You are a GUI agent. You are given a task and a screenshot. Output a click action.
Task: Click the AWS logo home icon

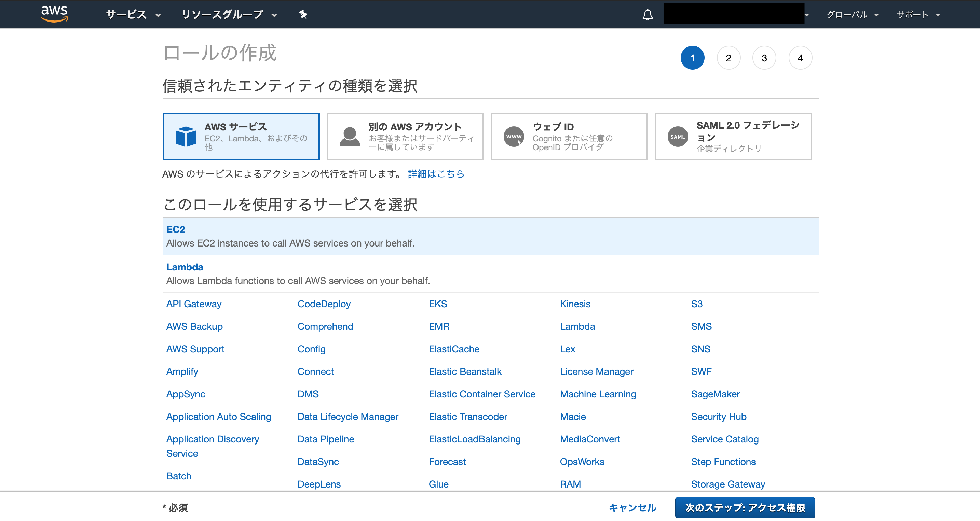[54, 14]
